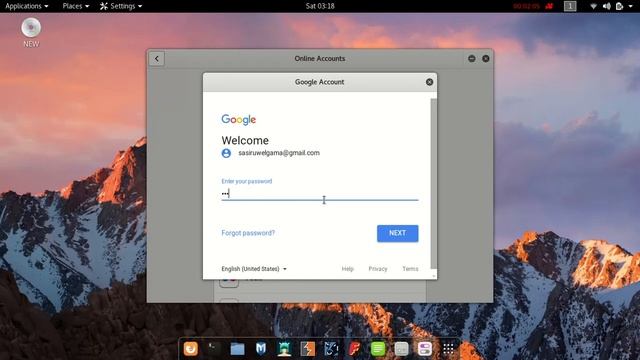Launch the red F Faraday dock icon
Screen dimensions: 640x360
[x=354, y=349]
